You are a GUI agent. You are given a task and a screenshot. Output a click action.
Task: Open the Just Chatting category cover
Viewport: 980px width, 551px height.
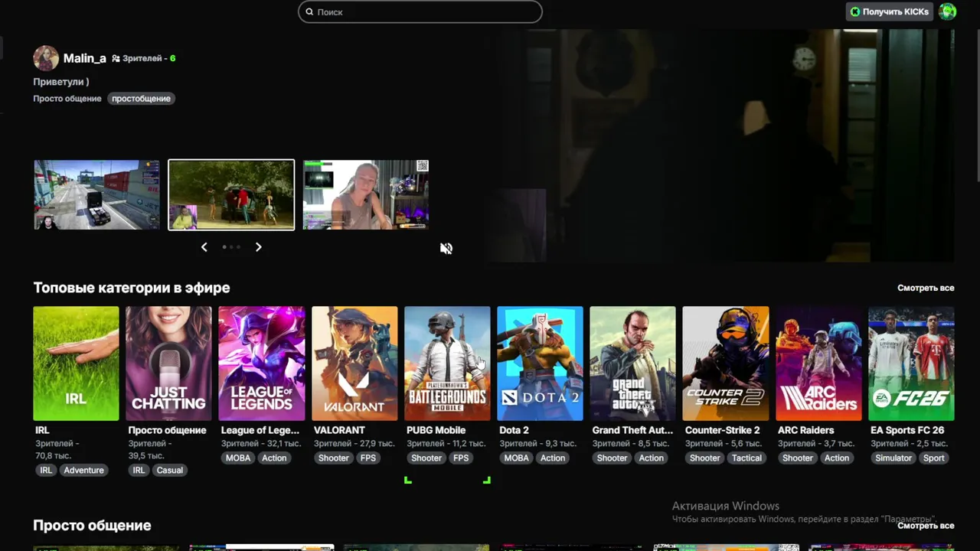[x=168, y=364]
